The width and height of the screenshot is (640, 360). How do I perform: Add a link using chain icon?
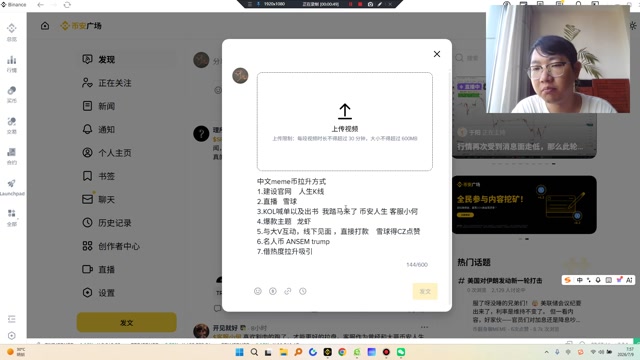[x=288, y=291]
